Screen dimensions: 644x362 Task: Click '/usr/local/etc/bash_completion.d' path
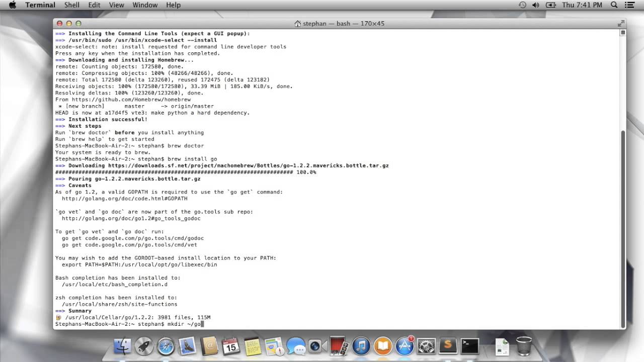[x=115, y=285]
